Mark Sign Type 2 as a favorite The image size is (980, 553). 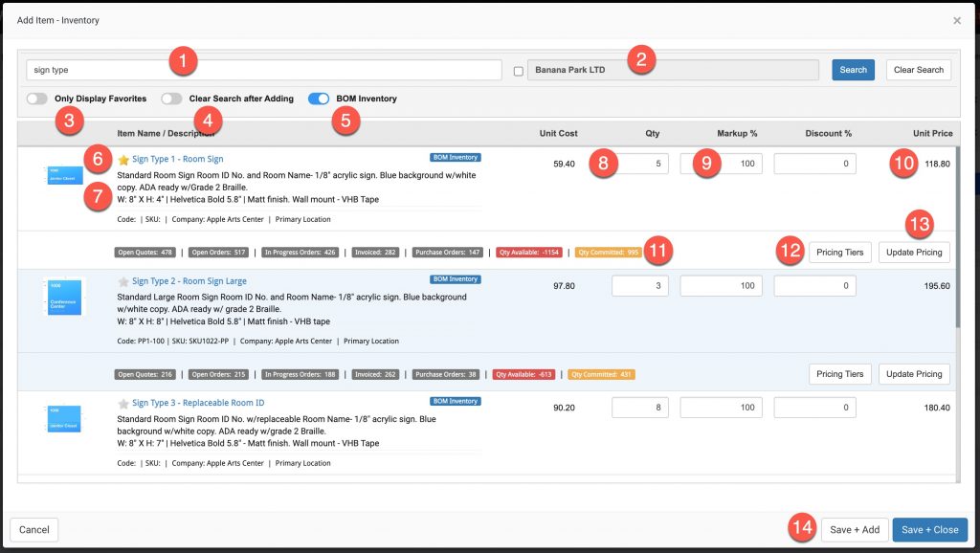tap(123, 280)
